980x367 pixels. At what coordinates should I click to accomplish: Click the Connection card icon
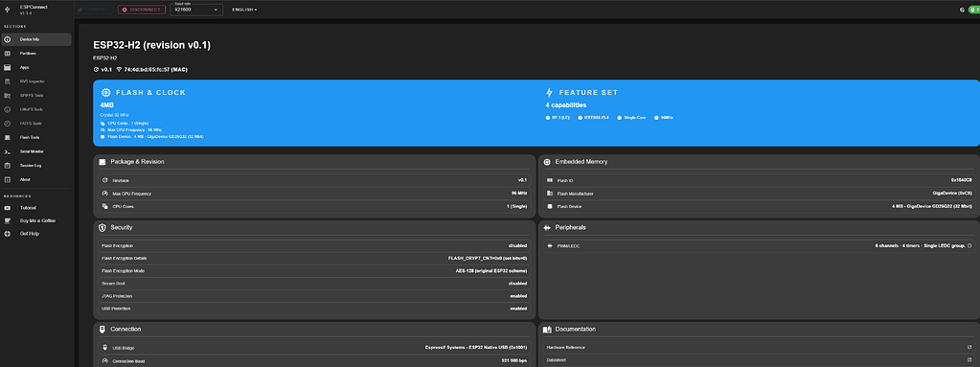(x=103, y=329)
